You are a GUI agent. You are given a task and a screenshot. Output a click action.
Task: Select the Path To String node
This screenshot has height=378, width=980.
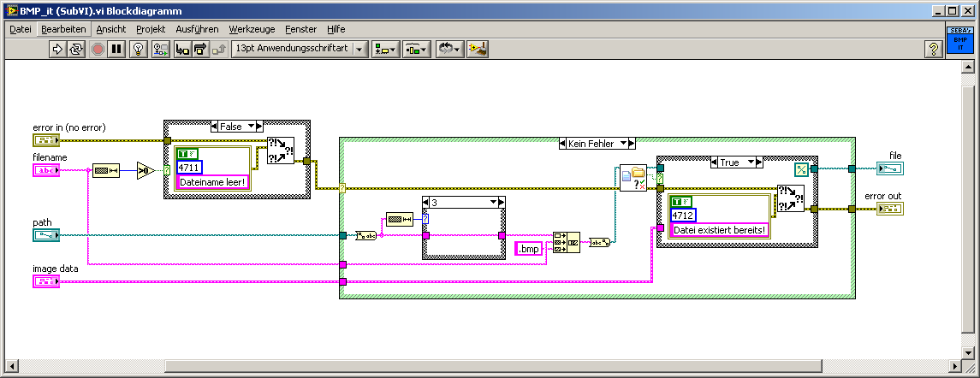pos(365,235)
